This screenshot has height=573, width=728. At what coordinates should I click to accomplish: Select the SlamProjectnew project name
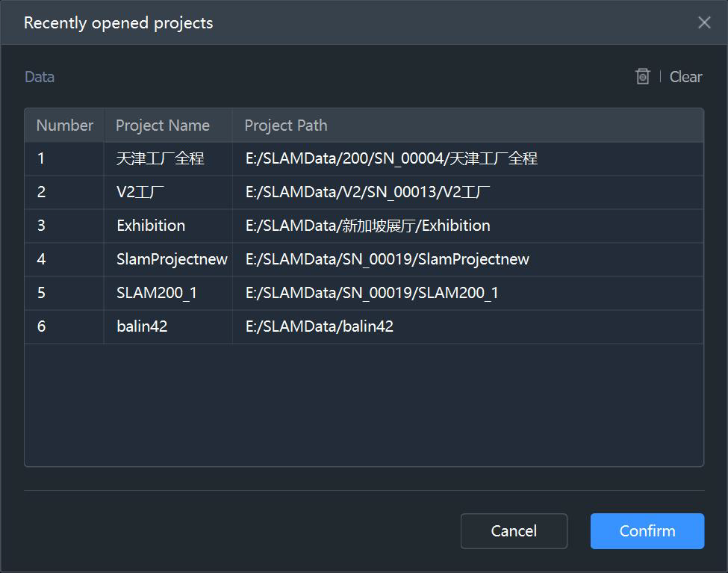pos(172,259)
